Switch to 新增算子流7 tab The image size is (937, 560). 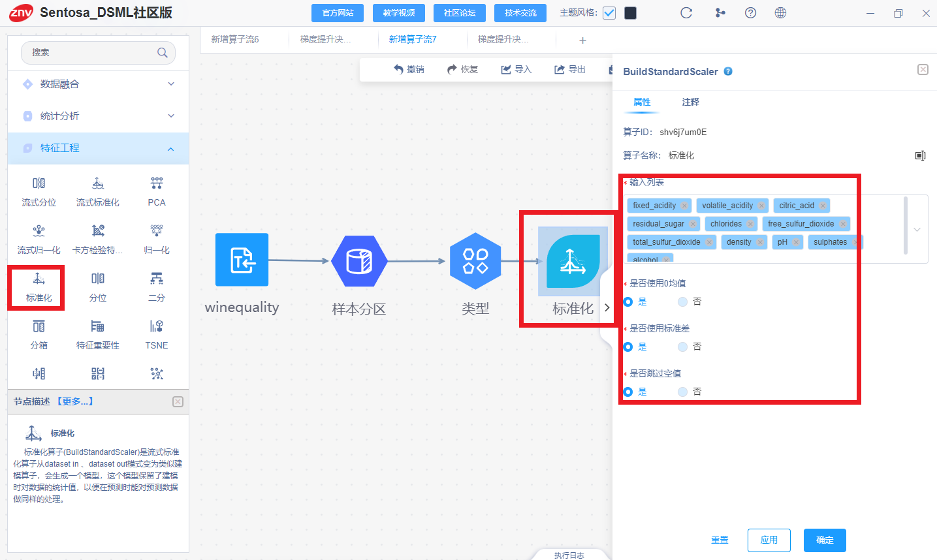coord(413,39)
